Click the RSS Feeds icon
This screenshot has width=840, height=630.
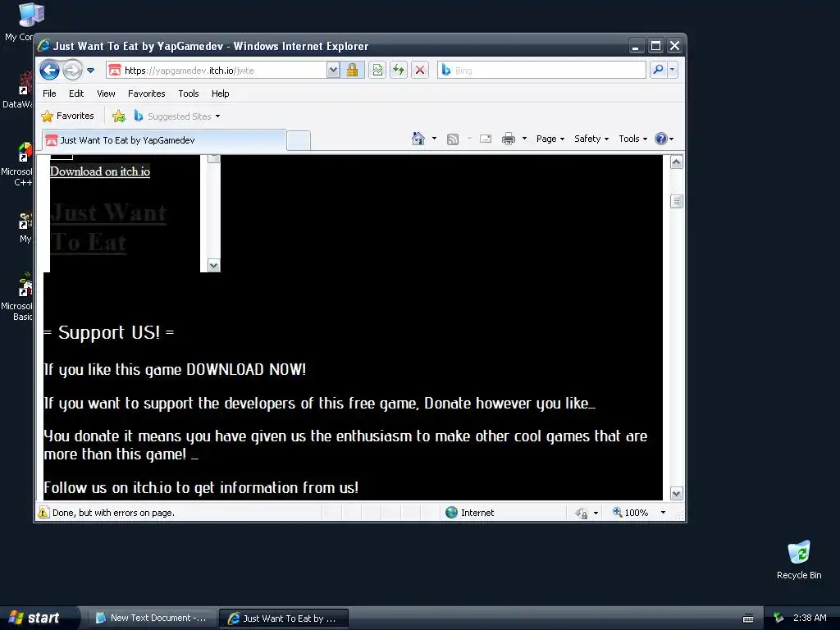453,139
